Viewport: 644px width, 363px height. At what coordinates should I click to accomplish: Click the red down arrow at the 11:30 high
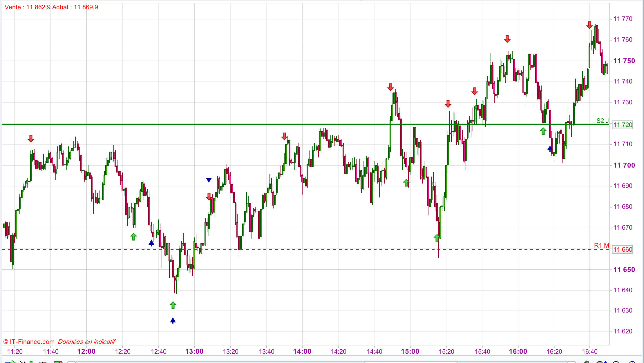[31, 139]
